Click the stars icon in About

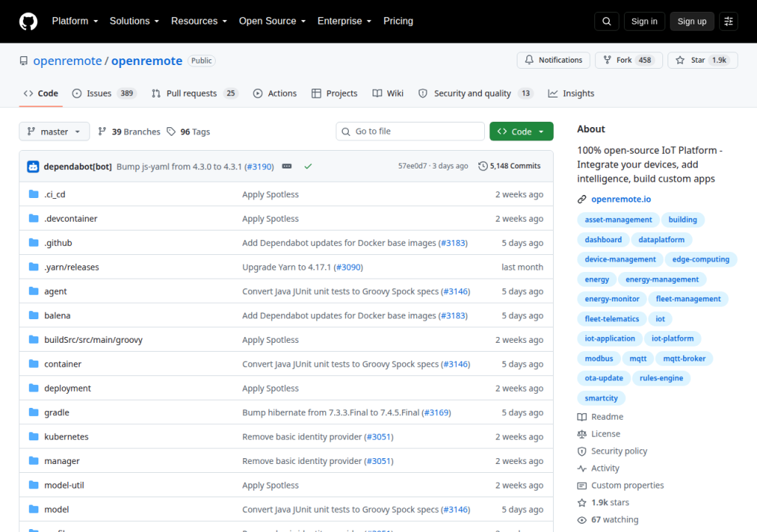[582, 502]
